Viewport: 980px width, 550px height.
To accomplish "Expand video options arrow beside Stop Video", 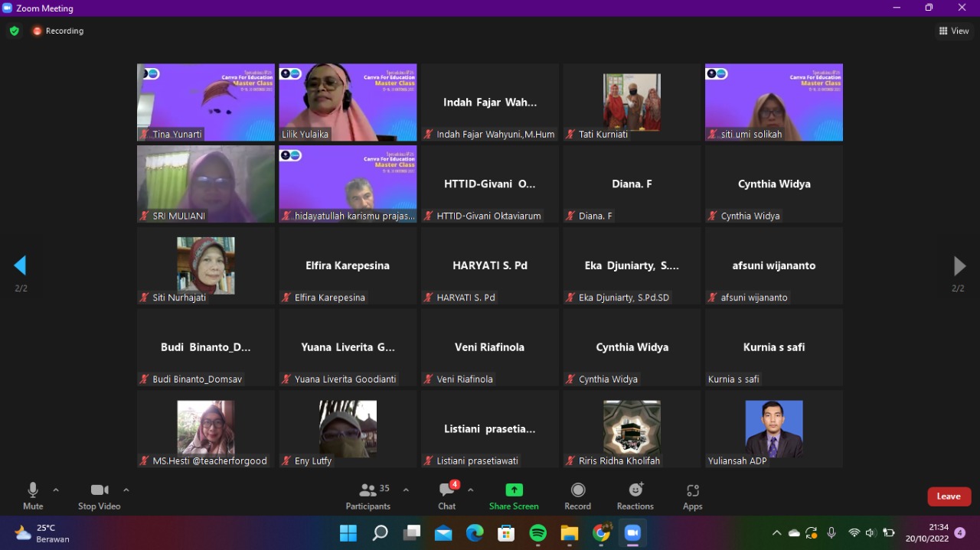I will click(126, 490).
